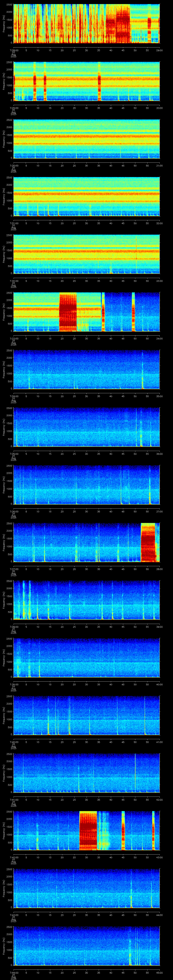Select the thin spike near 7:32:50
The height and width of the screenshot is (980, 173).
136,254
